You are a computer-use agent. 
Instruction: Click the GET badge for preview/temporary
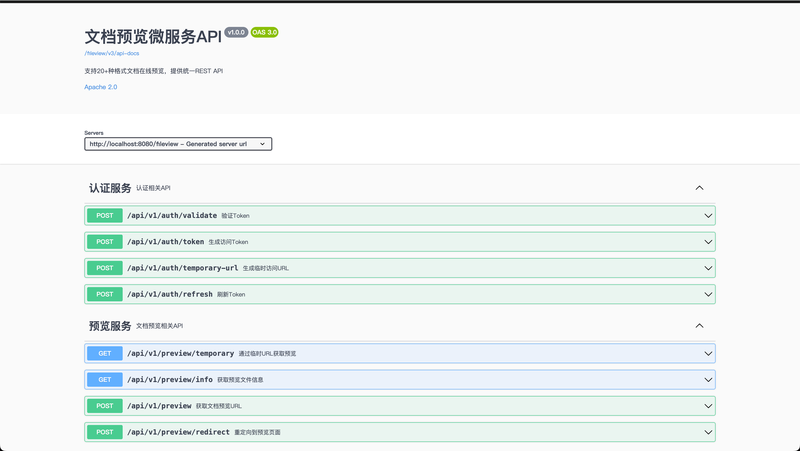coord(105,353)
